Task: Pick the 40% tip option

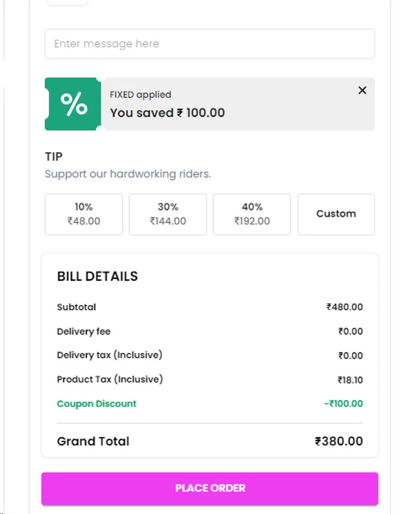Action: coord(251,214)
